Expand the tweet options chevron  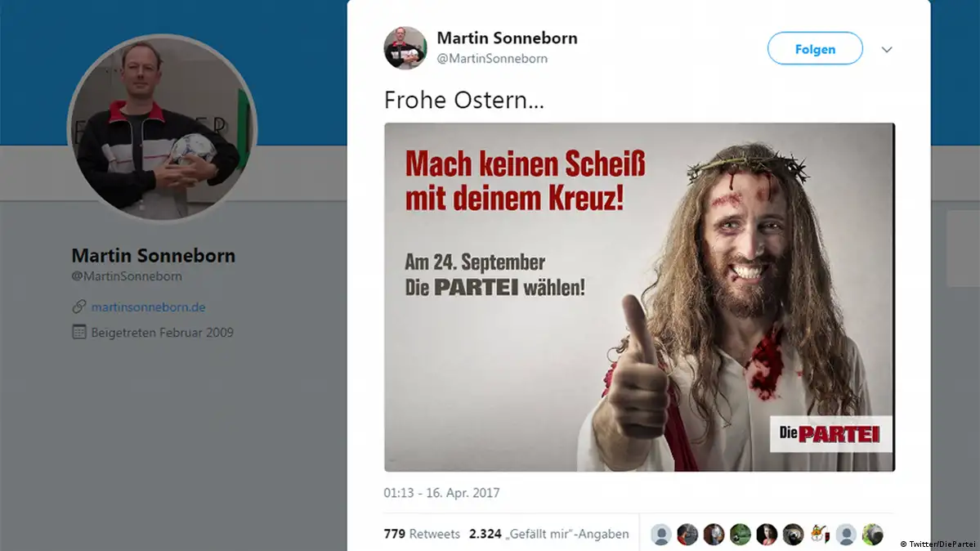[x=887, y=50]
